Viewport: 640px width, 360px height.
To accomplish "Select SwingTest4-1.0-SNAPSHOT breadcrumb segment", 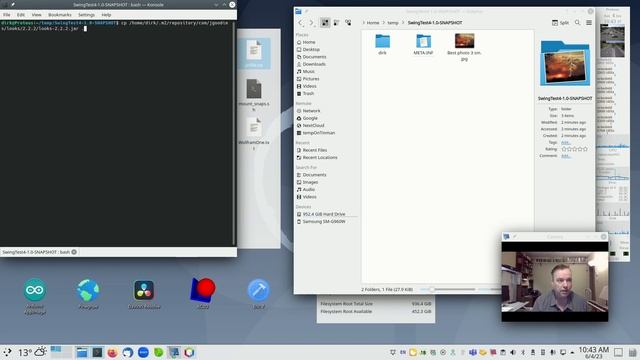I will click(x=435, y=23).
